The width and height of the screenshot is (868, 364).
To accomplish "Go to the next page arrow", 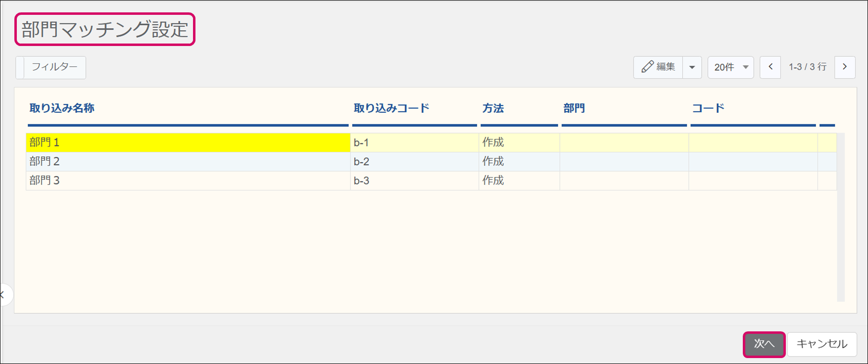I will pyautogui.click(x=844, y=67).
